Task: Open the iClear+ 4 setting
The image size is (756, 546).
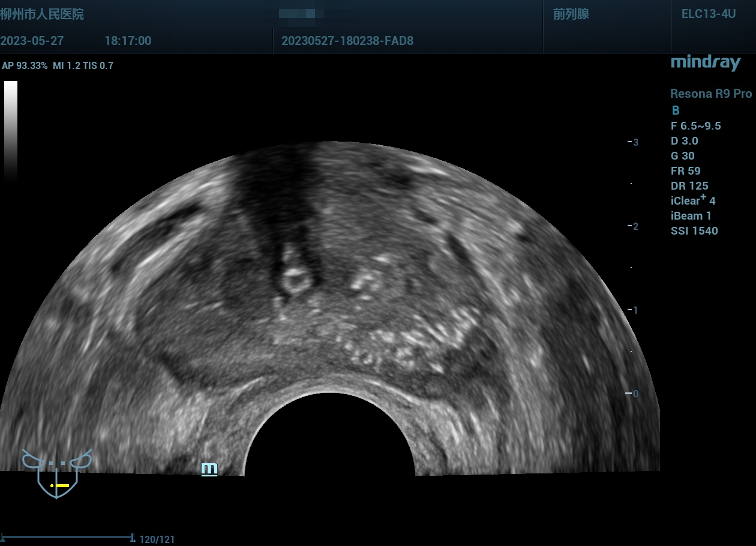Action: click(693, 200)
